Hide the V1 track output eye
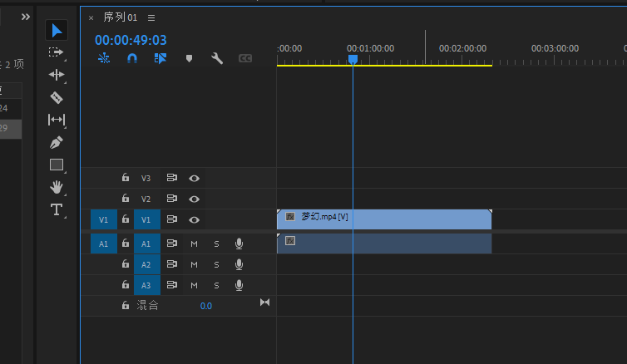627x364 pixels. pyautogui.click(x=194, y=220)
